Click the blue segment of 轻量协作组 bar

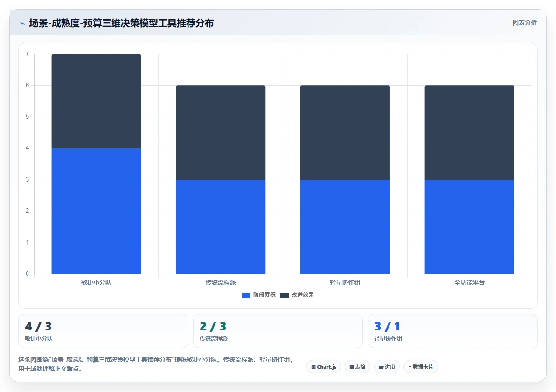tap(345, 227)
